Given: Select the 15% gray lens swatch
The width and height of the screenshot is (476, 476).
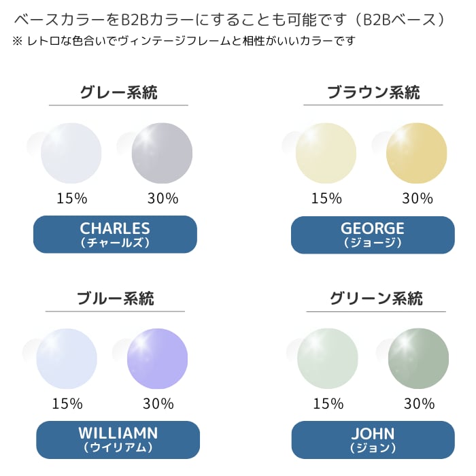Looking at the screenshot, I should pos(71,154).
